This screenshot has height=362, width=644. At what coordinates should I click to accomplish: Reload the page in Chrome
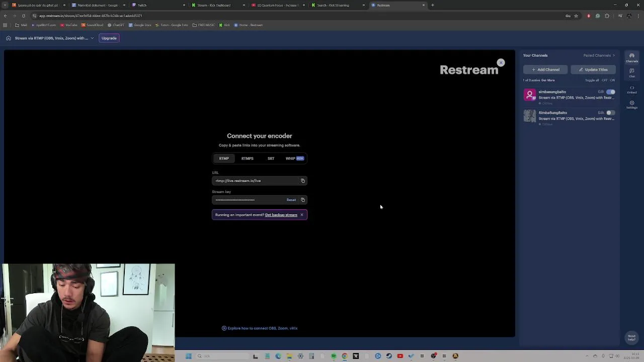[23, 16]
